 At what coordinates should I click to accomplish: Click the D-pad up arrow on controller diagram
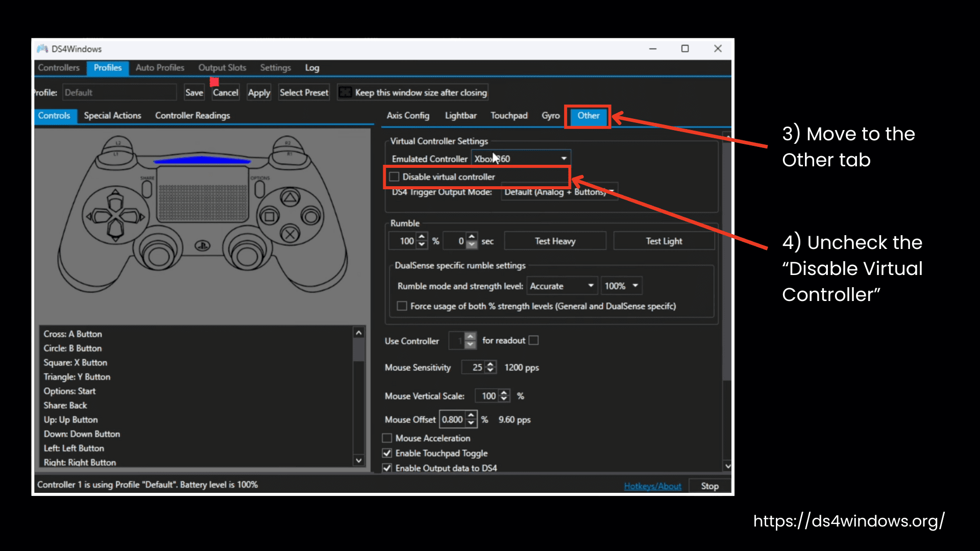pos(115,201)
